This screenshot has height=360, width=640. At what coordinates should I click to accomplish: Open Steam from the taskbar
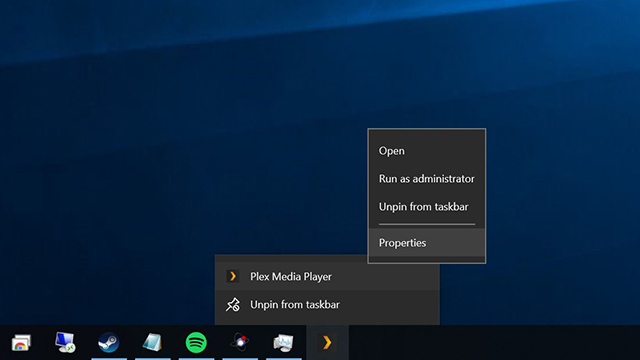point(109,342)
